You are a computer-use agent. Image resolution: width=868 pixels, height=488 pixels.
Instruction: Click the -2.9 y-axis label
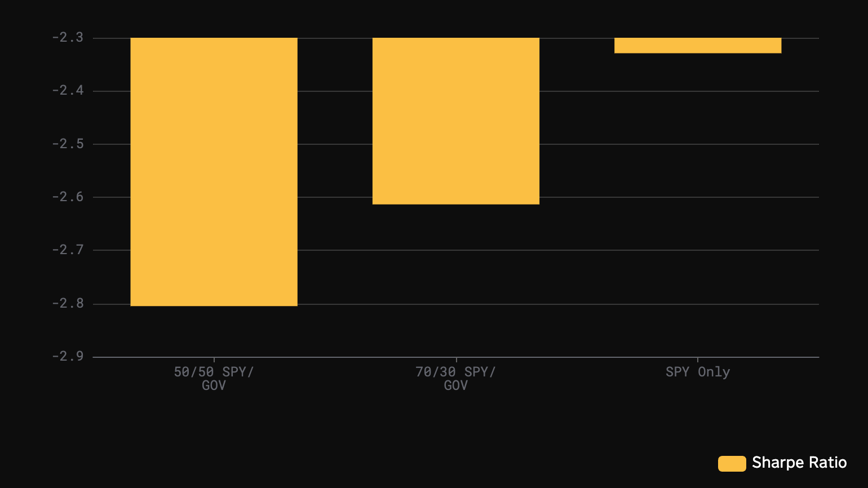pos(68,356)
